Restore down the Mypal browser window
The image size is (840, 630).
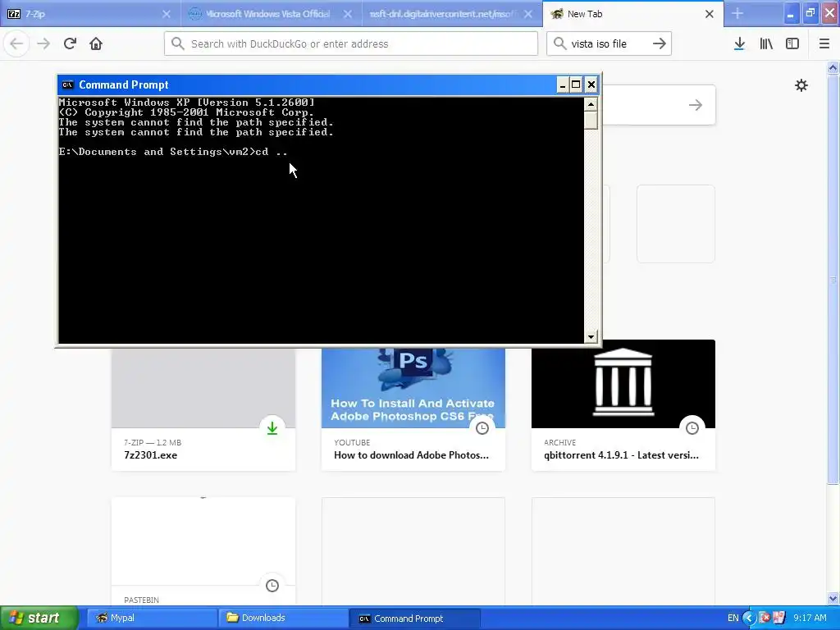tap(810, 14)
